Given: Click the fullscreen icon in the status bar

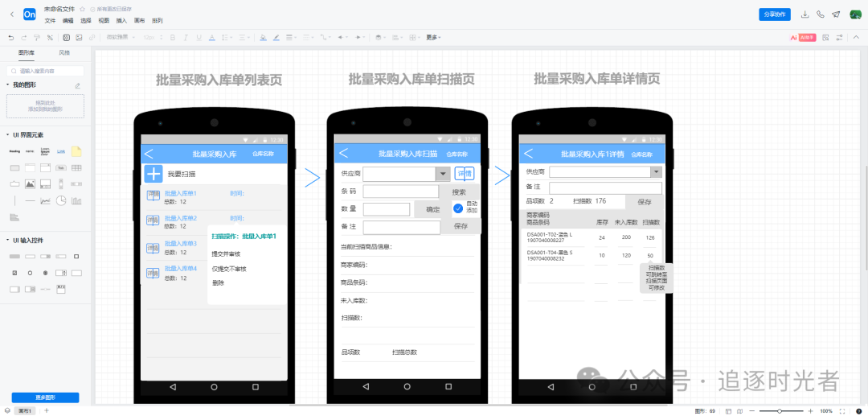Looking at the screenshot, I should 841,411.
